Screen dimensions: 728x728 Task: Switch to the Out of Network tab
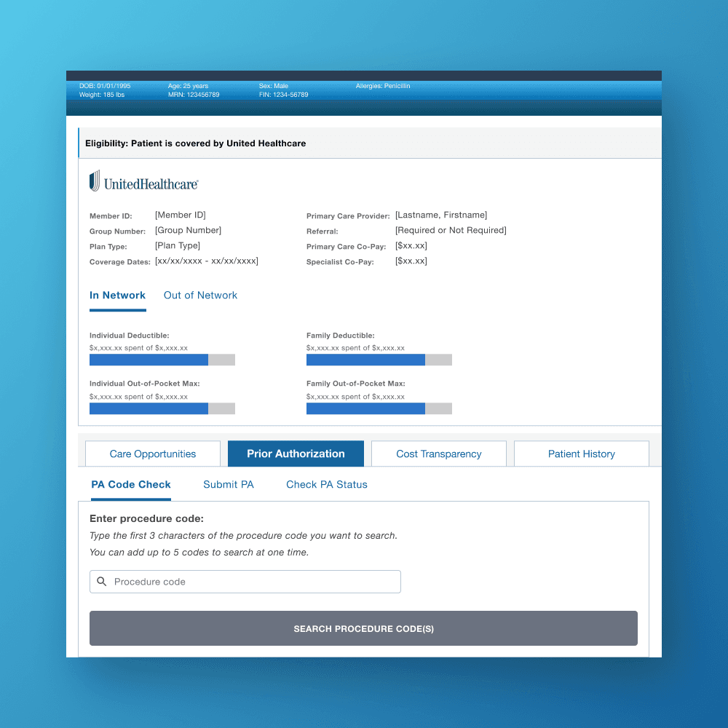click(200, 295)
